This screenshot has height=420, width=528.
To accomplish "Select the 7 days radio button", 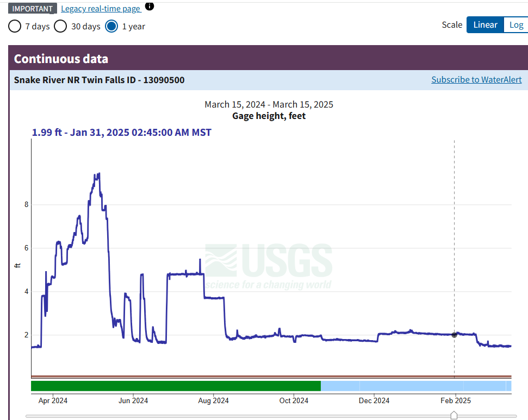I will (15, 26).
